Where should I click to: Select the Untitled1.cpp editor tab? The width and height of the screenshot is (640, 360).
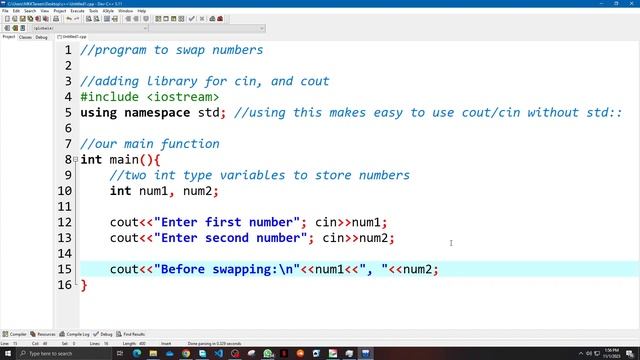[72, 37]
